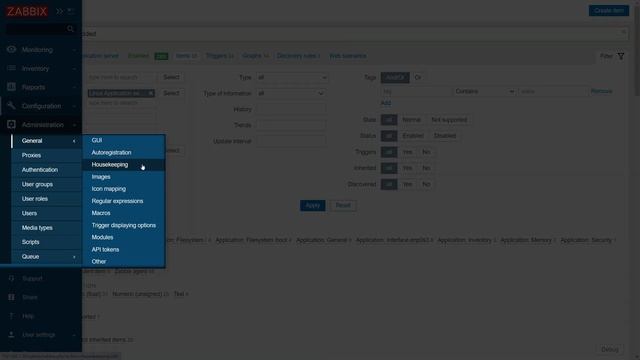Click the Monitoring eye icon
Screen dimensions: 640x360
pyautogui.click(x=11, y=49)
